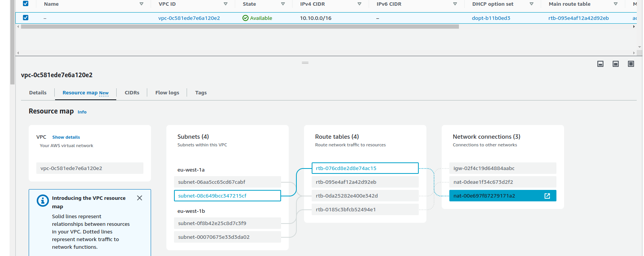The height and width of the screenshot is (256, 644).
Task: Toggle the select-all header checkbox
Action: (26, 3)
